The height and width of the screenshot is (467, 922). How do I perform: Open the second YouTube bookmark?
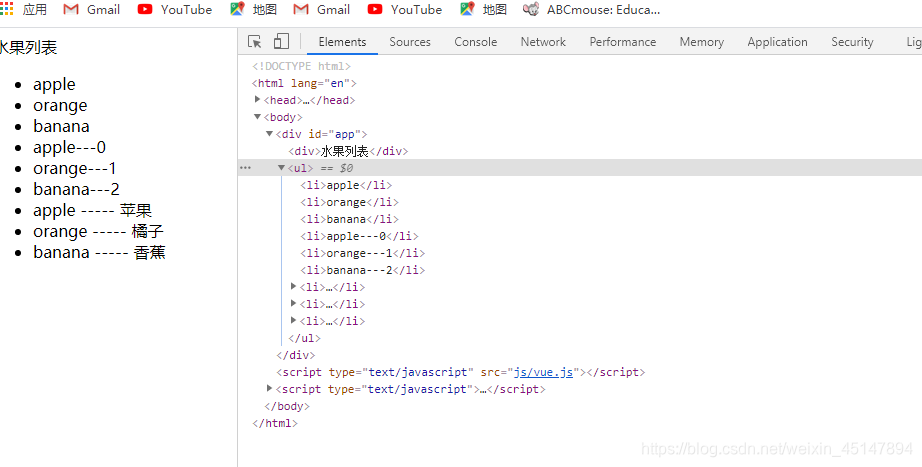(x=405, y=9)
